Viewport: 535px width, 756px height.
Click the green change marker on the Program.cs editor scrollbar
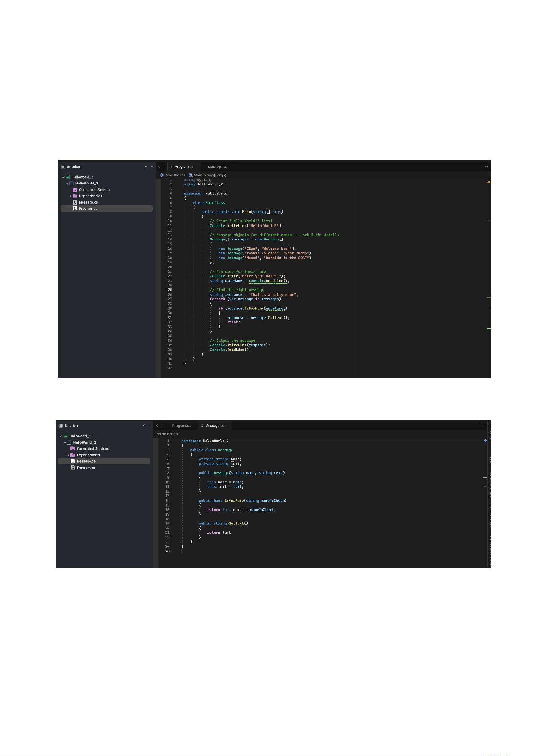tap(488, 328)
